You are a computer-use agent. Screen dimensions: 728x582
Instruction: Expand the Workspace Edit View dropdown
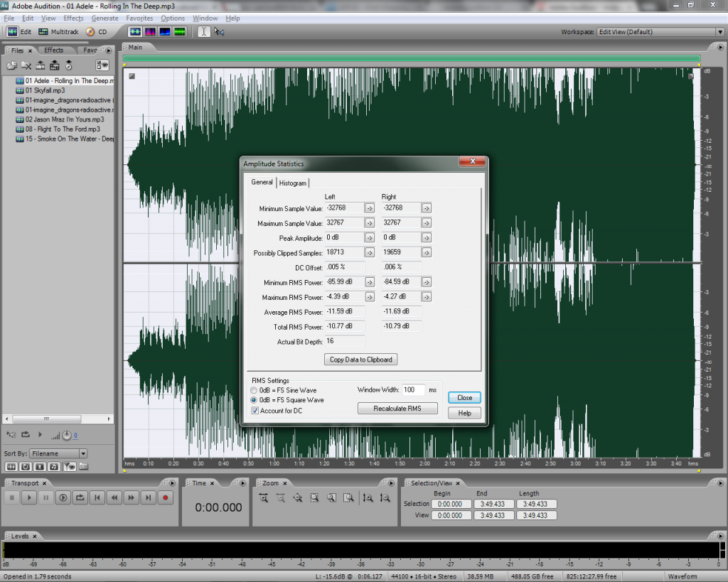point(719,32)
